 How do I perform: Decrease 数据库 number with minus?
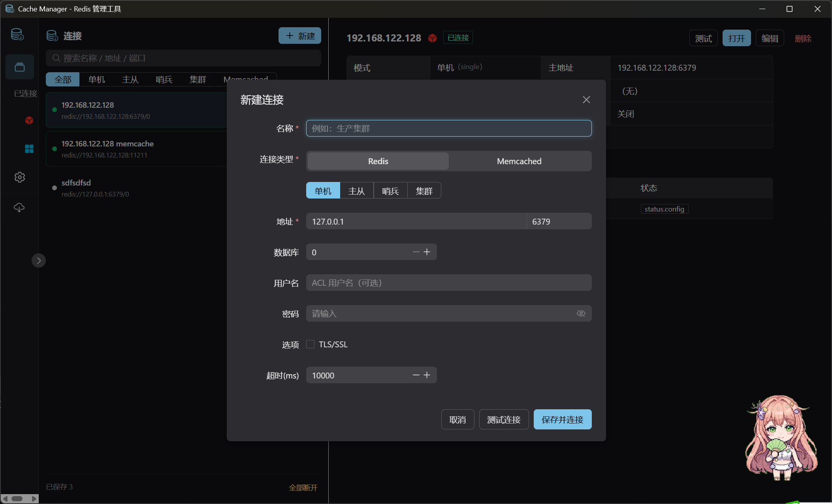pos(416,252)
